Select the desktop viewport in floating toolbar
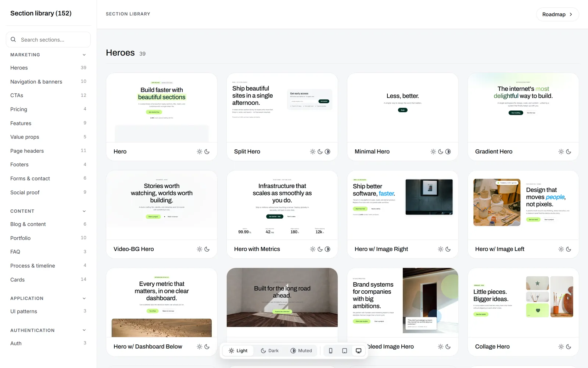 click(359, 351)
